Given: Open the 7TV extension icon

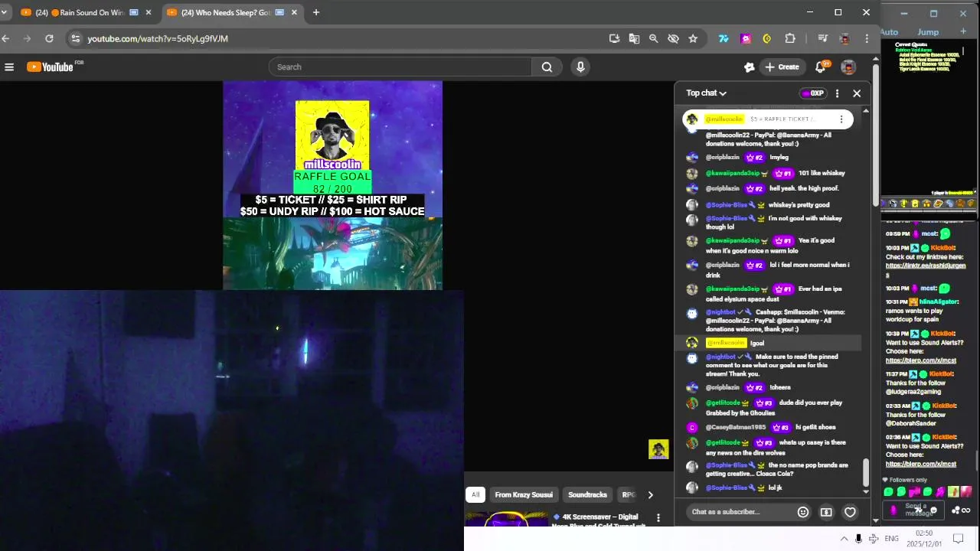Looking at the screenshot, I should point(724,38).
